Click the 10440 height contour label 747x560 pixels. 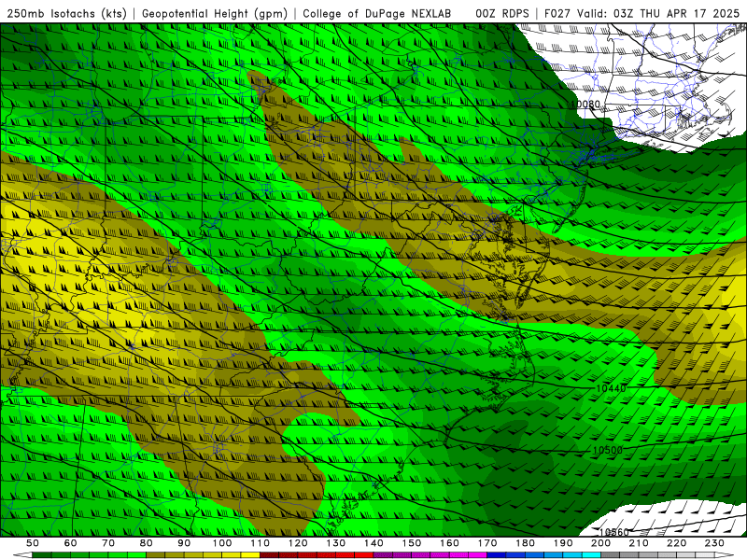612,388
